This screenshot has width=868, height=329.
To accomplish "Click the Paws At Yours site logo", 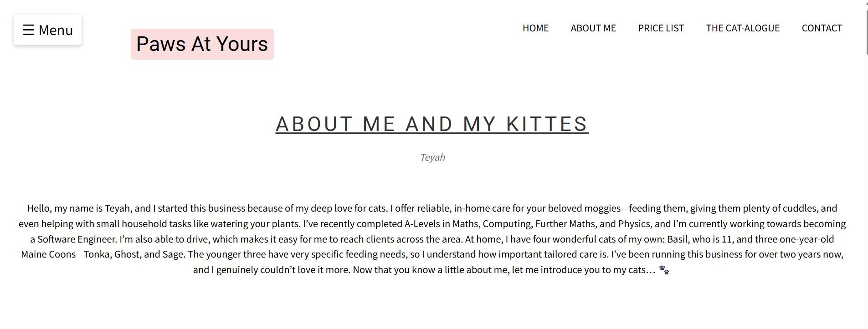I will click(202, 44).
